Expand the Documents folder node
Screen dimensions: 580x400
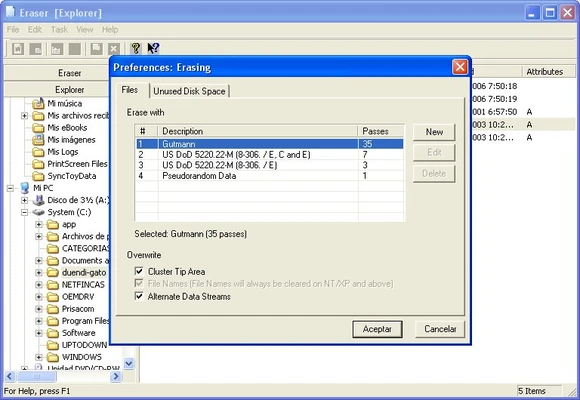pos(39,261)
